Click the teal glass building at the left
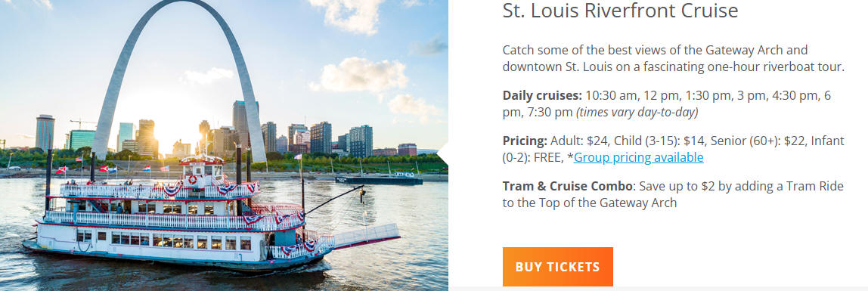Image resolution: width=868 pixels, height=291 pixels. click(82, 139)
